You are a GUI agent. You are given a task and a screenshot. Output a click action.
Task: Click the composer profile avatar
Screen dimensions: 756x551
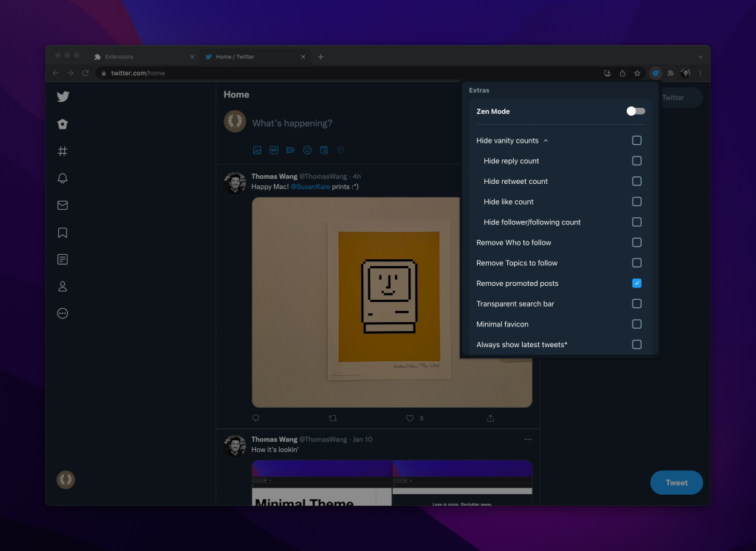pyautogui.click(x=235, y=122)
